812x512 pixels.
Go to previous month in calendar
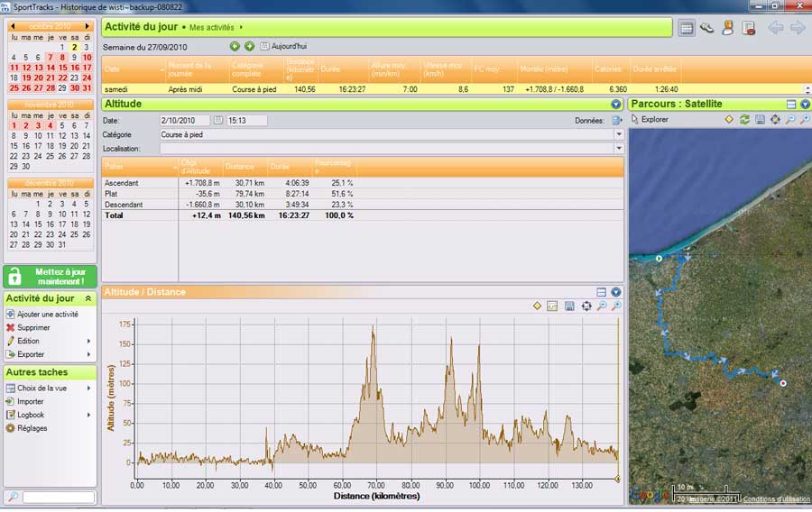tap(13, 26)
